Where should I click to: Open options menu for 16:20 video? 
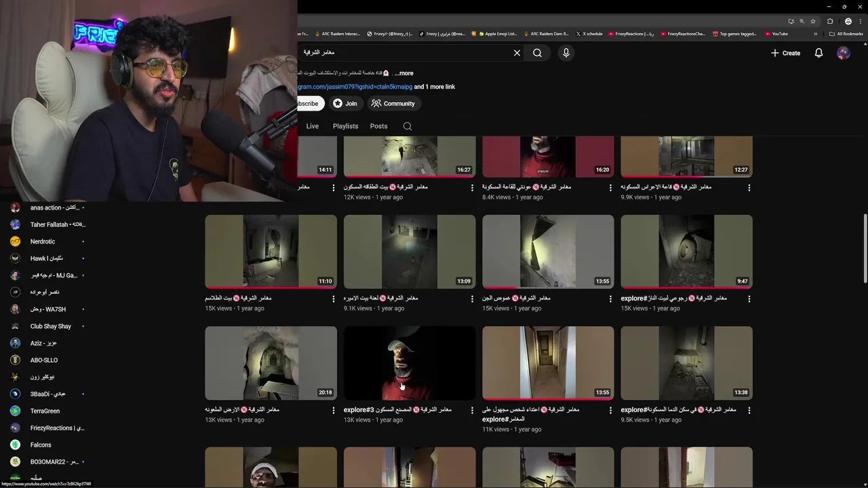coord(611,188)
